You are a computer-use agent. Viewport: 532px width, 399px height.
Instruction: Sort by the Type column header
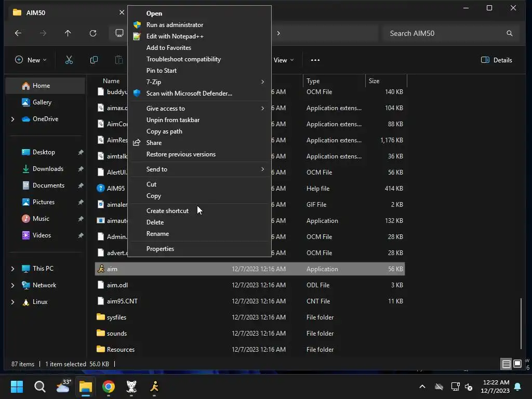(334, 81)
